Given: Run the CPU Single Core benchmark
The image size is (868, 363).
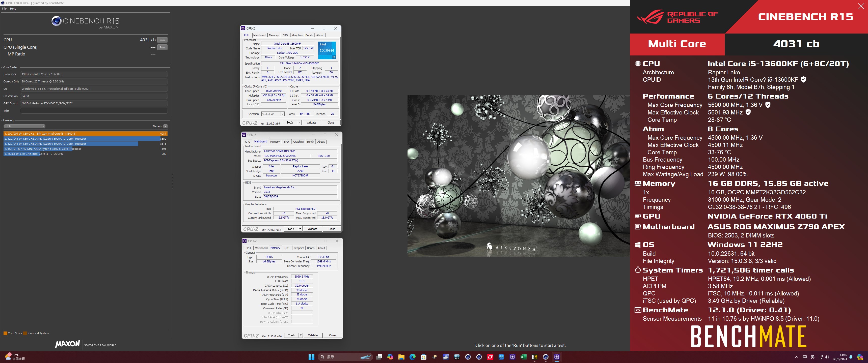Looking at the screenshot, I should [162, 47].
